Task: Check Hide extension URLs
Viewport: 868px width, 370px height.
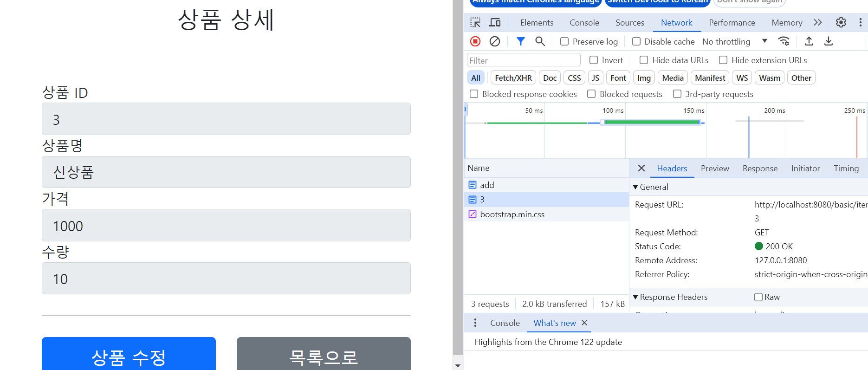Action: [723, 60]
